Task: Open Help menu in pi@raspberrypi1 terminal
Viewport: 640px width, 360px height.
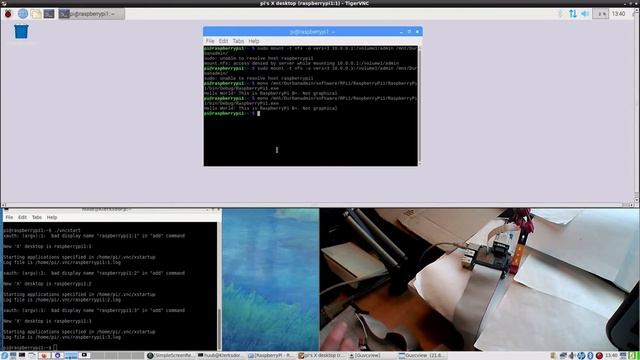Action: [254, 41]
